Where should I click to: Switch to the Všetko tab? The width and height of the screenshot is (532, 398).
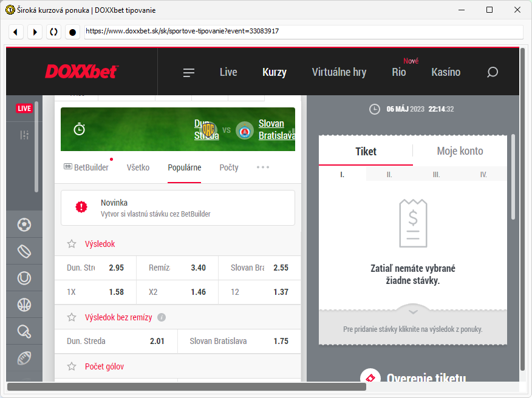138,167
